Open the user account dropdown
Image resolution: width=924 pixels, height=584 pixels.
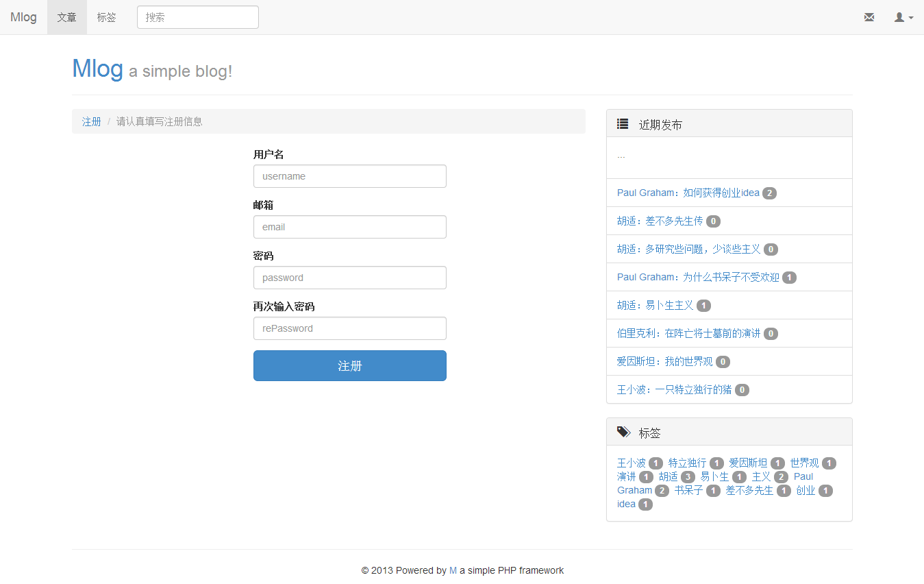[x=903, y=17]
